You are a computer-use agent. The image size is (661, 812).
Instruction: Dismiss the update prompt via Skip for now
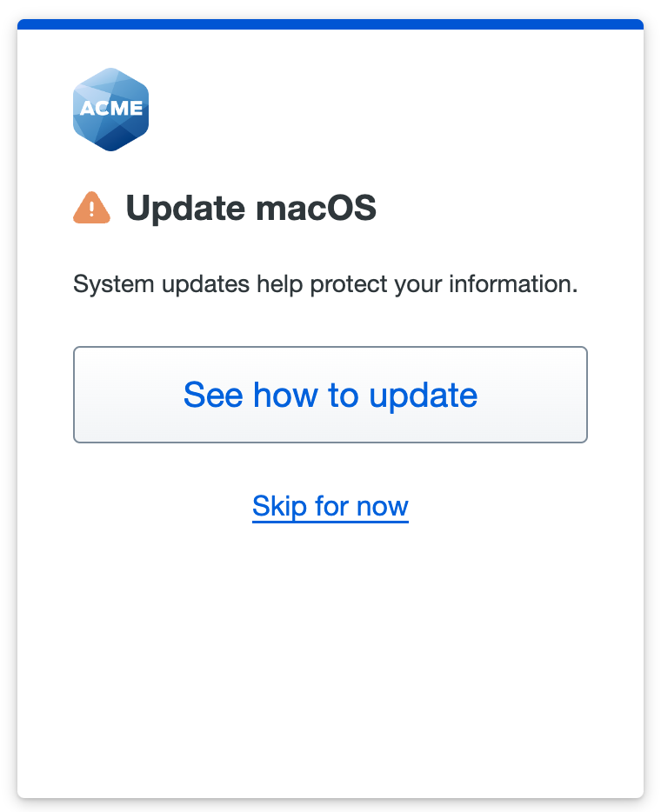[330, 506]
